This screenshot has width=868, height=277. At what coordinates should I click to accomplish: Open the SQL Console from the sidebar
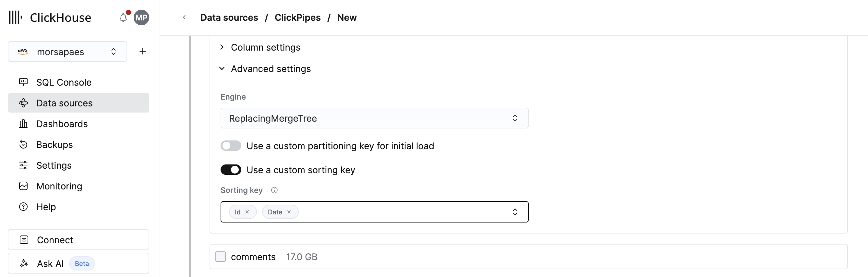23,82
